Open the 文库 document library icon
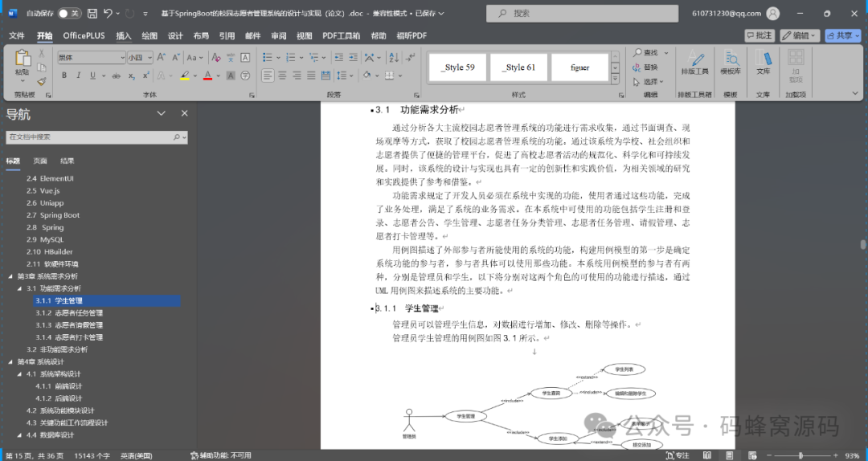The width and height of the screenshot is (868, 461). point(764,63)
